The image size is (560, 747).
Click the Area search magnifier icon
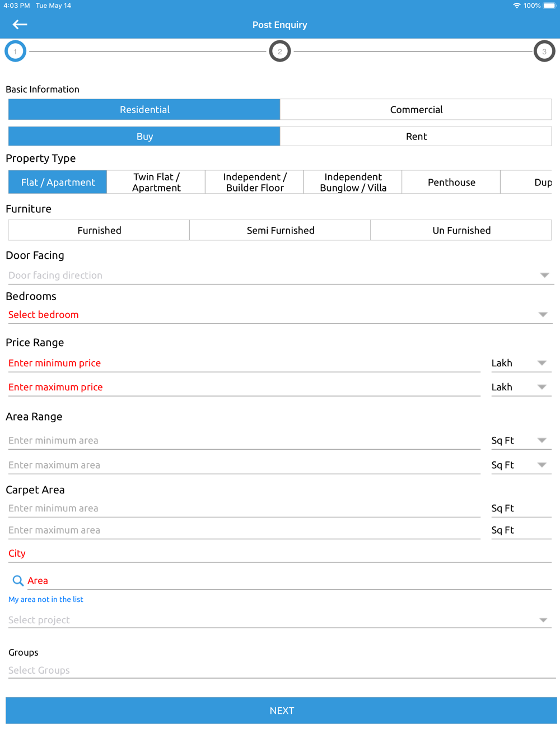18,581
